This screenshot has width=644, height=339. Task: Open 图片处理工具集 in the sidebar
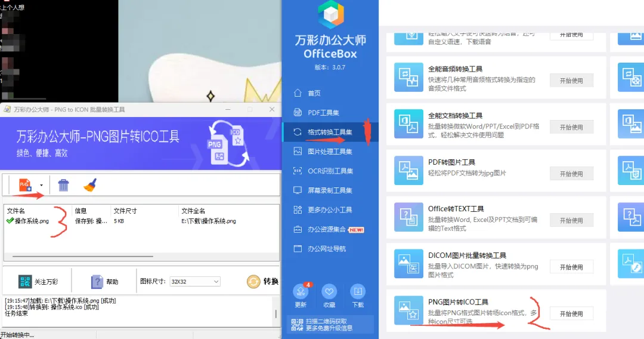(330, 152)
